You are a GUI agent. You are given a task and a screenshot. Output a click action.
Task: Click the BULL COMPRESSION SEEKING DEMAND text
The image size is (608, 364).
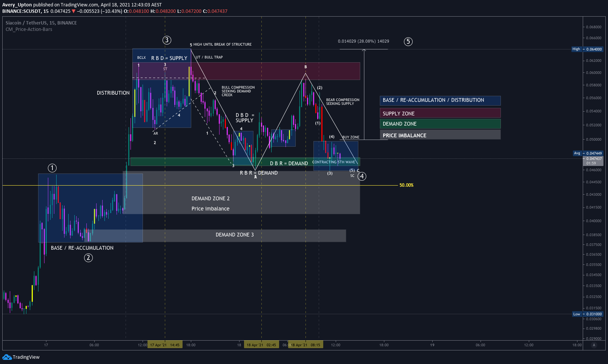[x=238, y=91]
